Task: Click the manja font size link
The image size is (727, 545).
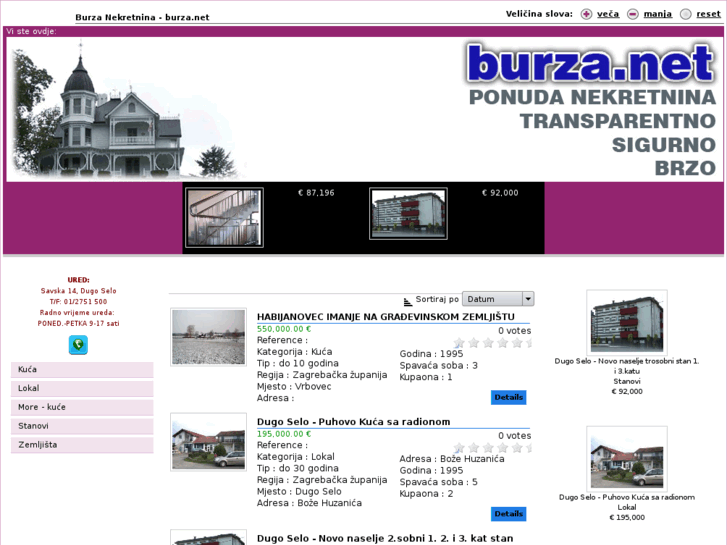Action: [x=657, y=14]
